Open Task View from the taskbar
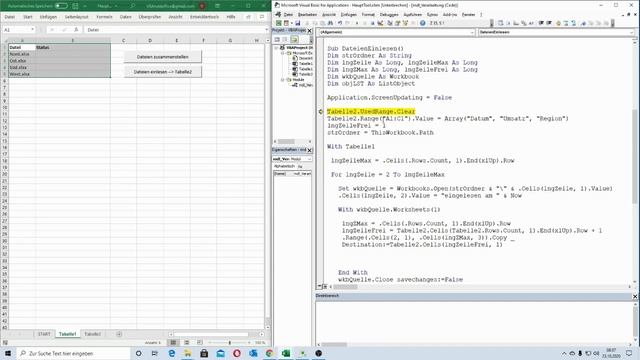The image size is (640, 360). tap(155, 353)
